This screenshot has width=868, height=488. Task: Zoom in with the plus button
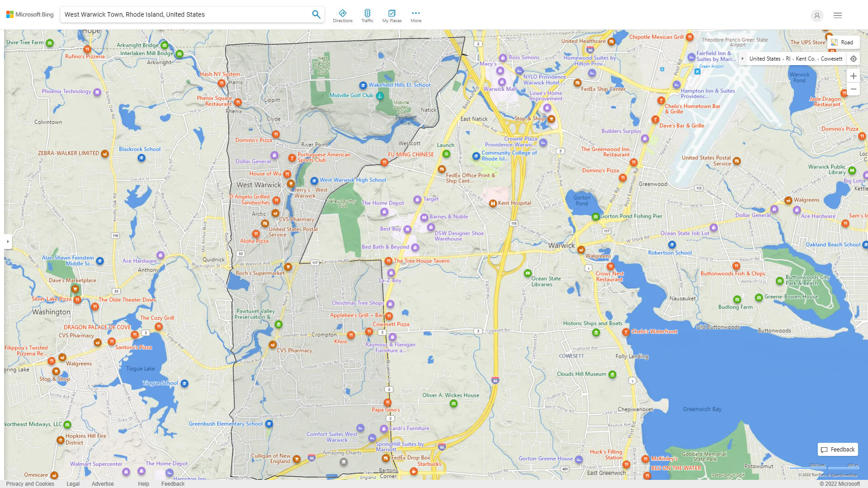point(853,76)
